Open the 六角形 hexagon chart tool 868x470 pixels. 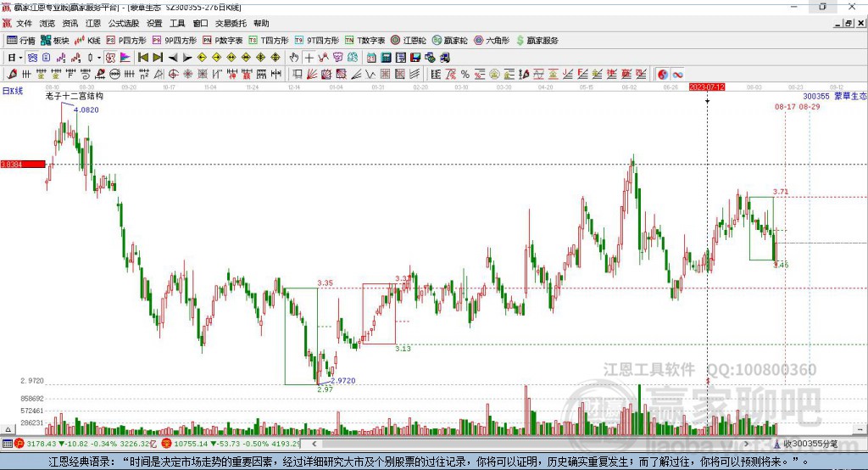491,40
